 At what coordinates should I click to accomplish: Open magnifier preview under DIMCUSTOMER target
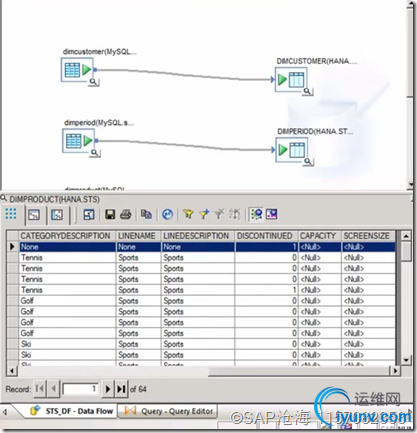coord(307,91)
